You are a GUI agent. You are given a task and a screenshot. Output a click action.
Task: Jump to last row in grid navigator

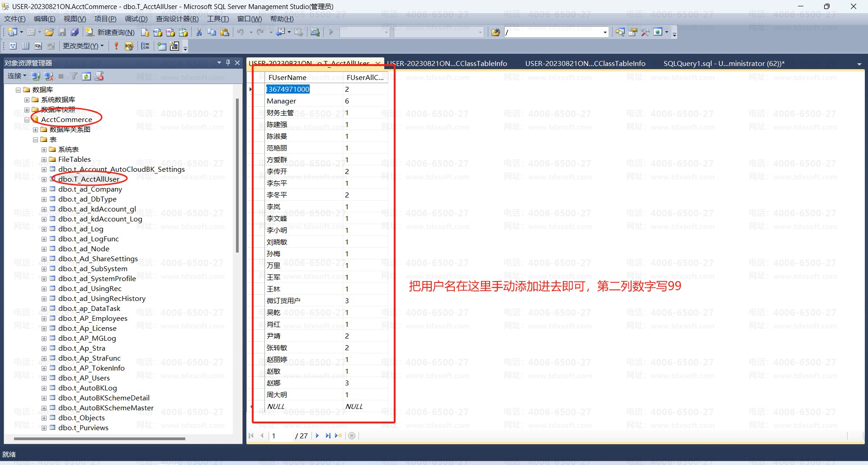pos(328,436)
